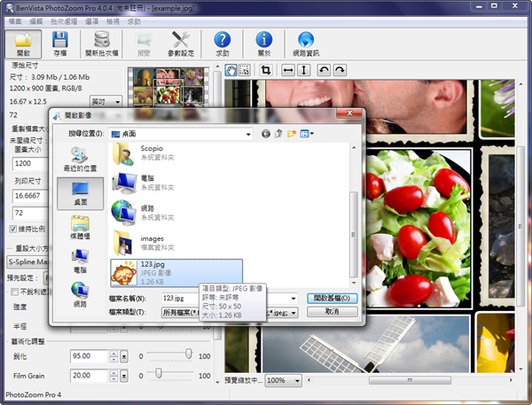Open the 網路資訊 web info icon
The width and height of the screenshot is (532, 405).
click(x=306, y=44)
